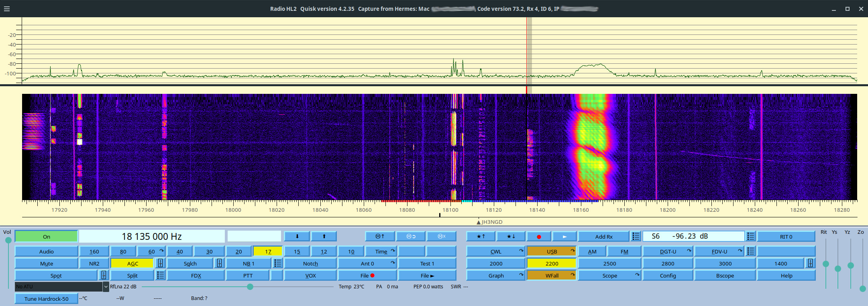The image size is (868, 306).
Task: Toggle the NR2 noise reduction button
Action: coord(94,263)
